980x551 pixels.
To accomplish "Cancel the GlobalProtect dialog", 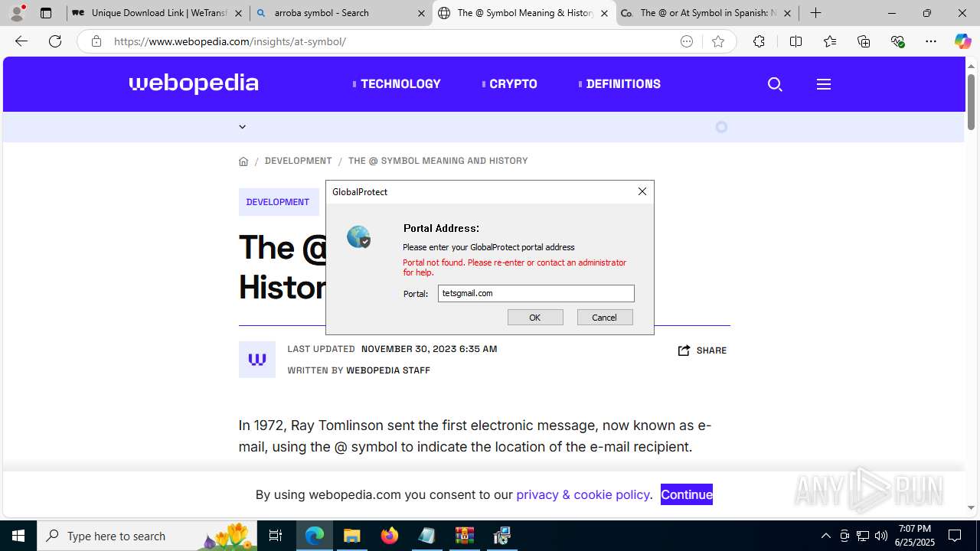I will tap(605, 318).
